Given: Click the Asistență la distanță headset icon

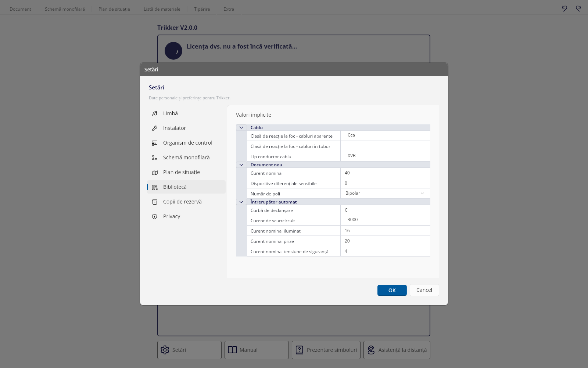Looking at the screenshot, I should [371, 350].
